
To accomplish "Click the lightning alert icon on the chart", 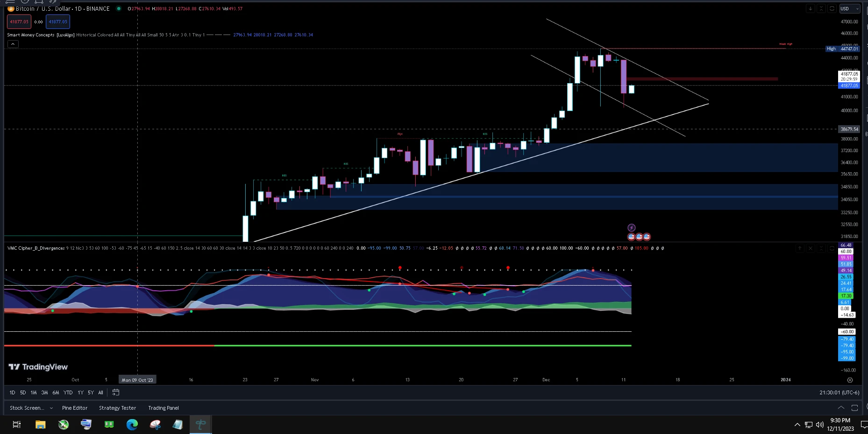I will [631, 228].
